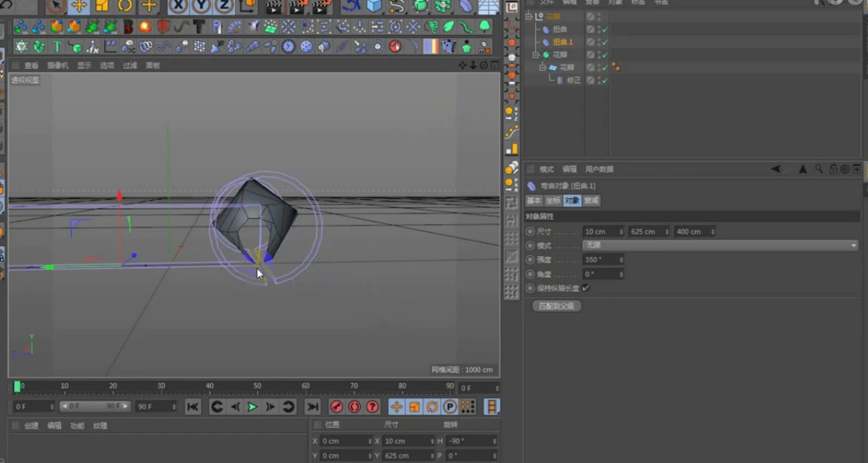Click the orange explosion icon in the MoGraph row
868x463 pixels.
click(x=145, y=26)
